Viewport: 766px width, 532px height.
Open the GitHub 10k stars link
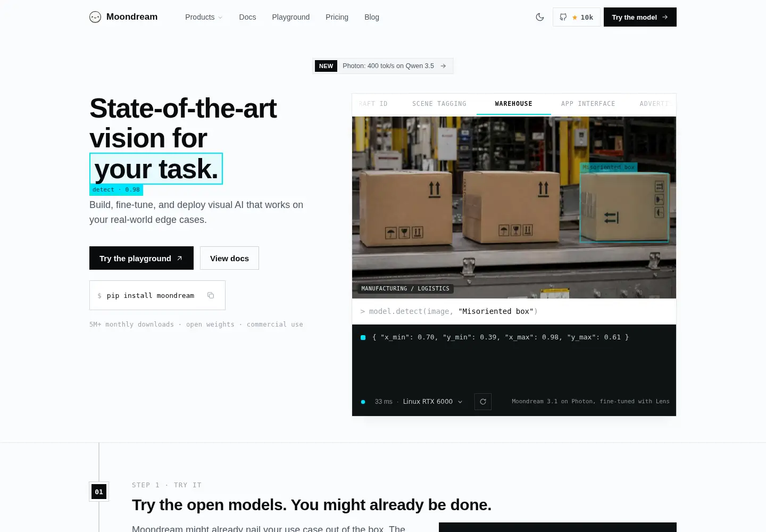[x=577, y=17]
